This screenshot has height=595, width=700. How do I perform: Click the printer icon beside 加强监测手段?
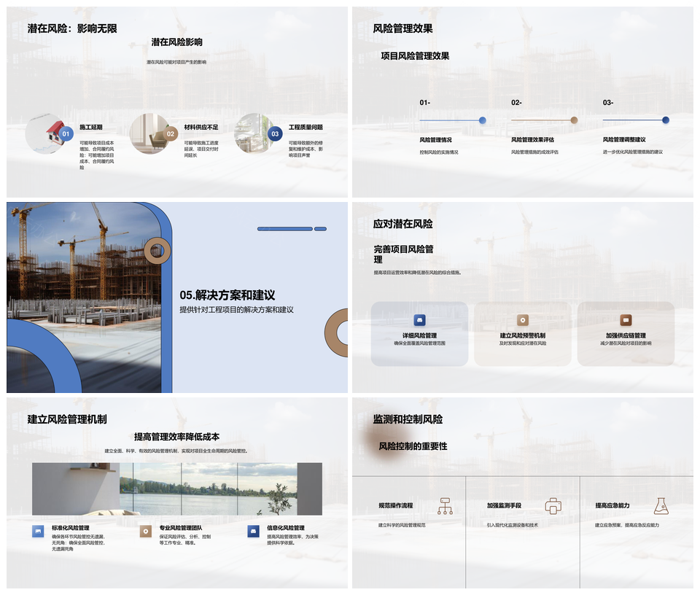(x=553, y=506)
